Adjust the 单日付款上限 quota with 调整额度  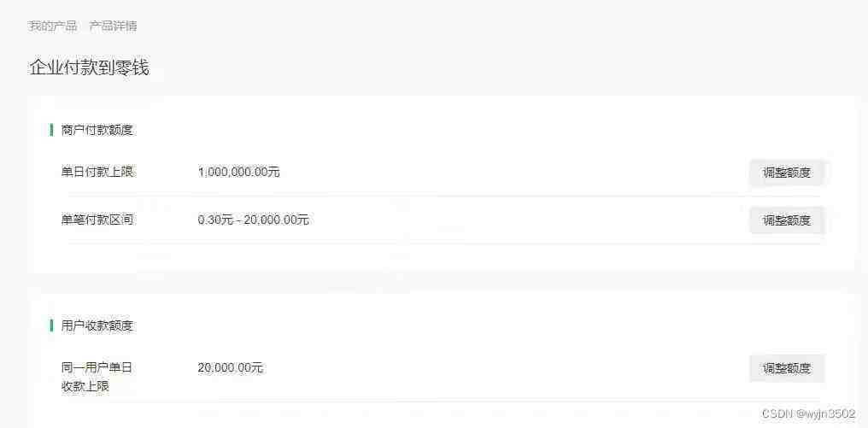tap(786, 173)
